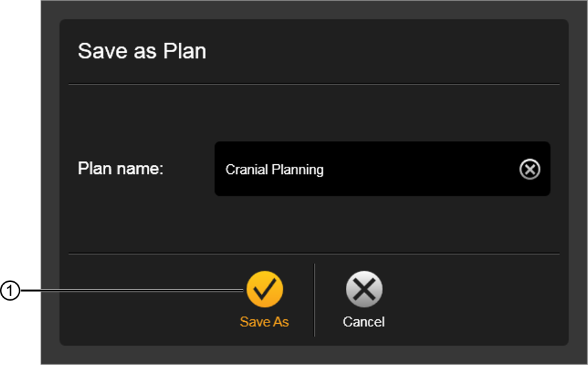
Task: Select the white Cancel caption
Action: point(364,322)
